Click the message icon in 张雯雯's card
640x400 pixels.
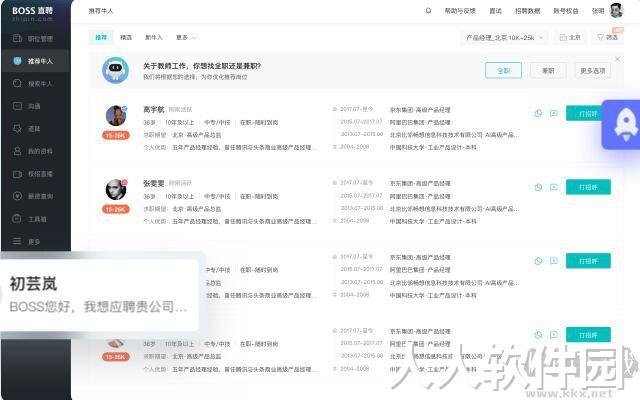tap(553, 187)
